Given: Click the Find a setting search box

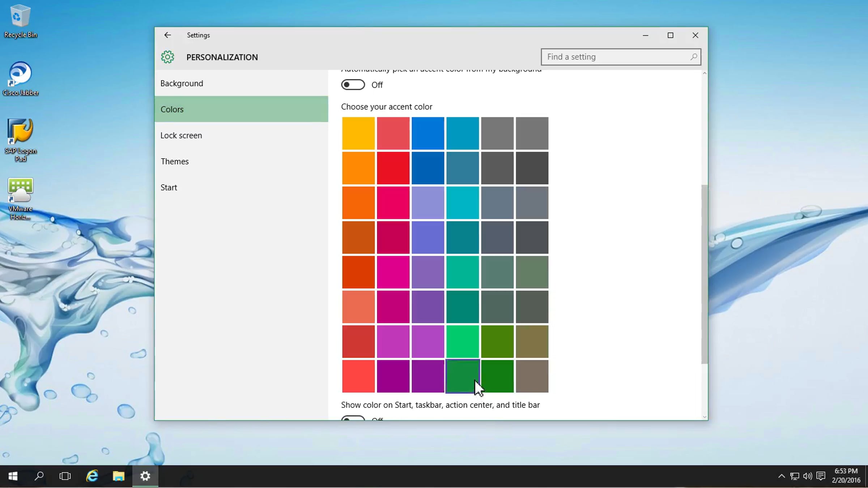Looking at the screenshot, I should pos(615,57).
